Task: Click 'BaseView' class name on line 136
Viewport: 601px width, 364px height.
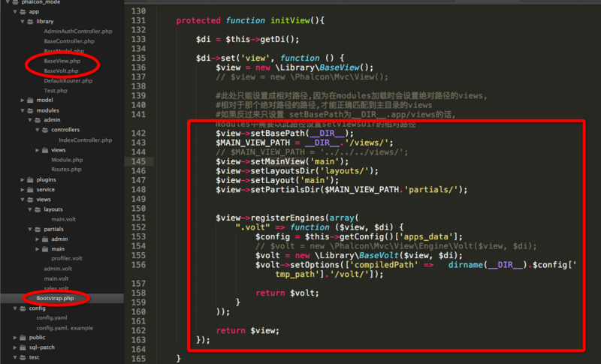Action: 340,68
